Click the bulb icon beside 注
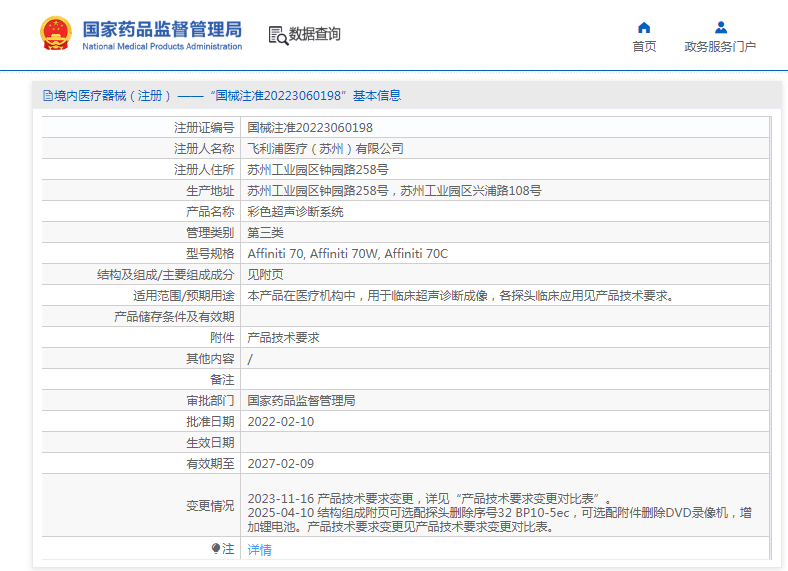The image size is (788, 571). (x=216, y=549)
